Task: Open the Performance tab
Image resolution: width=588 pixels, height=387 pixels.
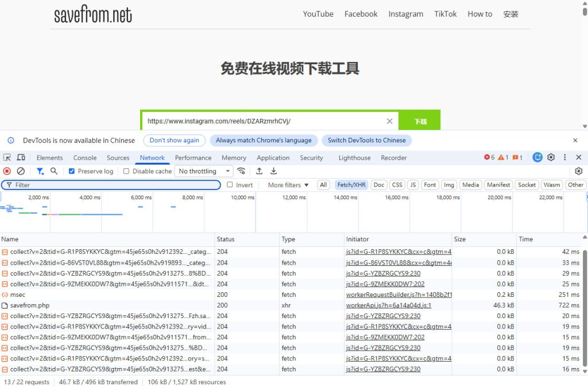Action: tap(193, 158)
